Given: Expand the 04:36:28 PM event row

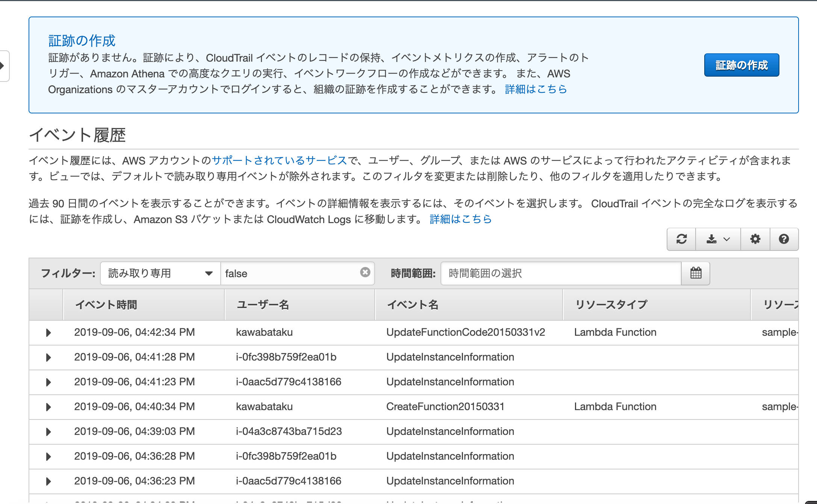Looking at the screenshot, I should pos(48,456).
